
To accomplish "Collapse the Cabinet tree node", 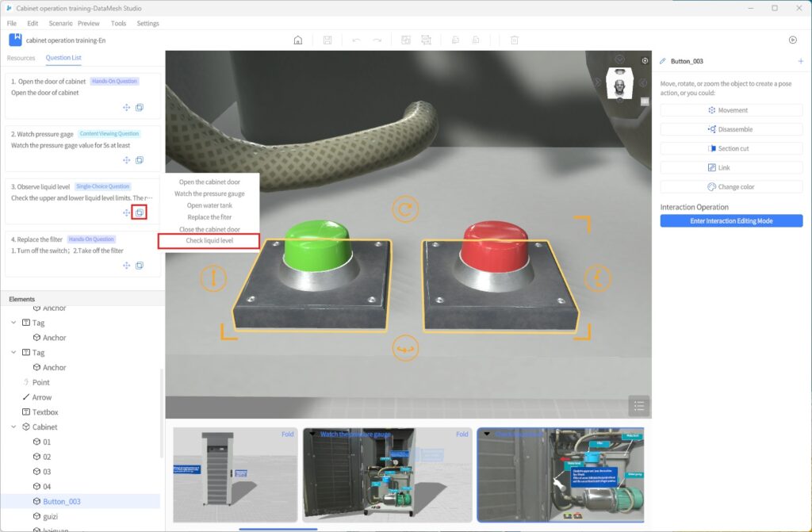I will tap(13, 427).
